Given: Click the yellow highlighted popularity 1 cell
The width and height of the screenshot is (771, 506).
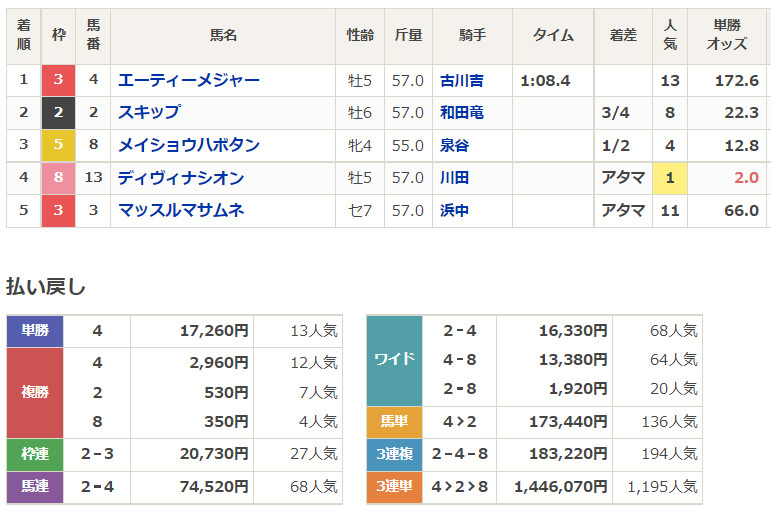Looking at the screenshot, I should (x=669, y=179).
